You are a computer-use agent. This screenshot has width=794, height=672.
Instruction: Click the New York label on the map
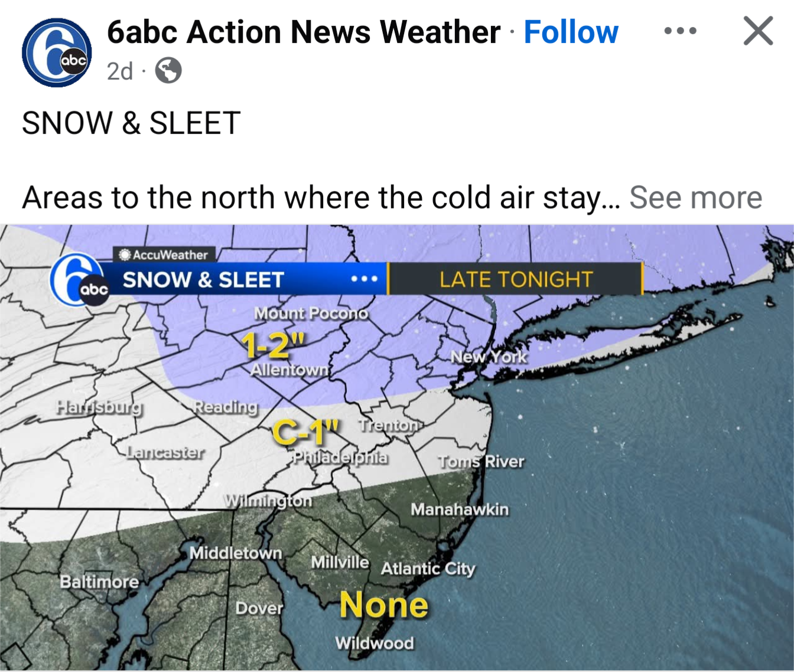(489, 357)
